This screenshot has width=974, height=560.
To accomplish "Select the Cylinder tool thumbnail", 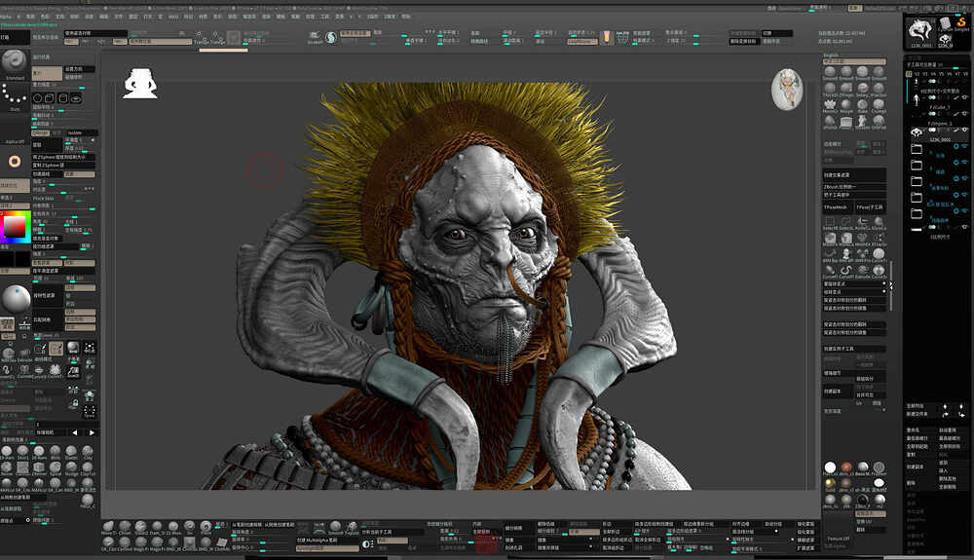I will click(x=946, y=23).
